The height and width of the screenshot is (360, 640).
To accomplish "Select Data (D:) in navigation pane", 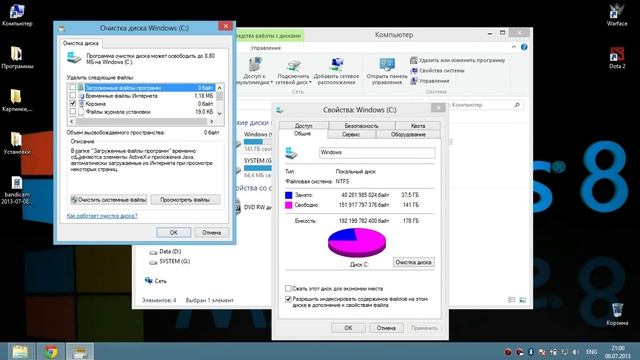I will (165, 252).
